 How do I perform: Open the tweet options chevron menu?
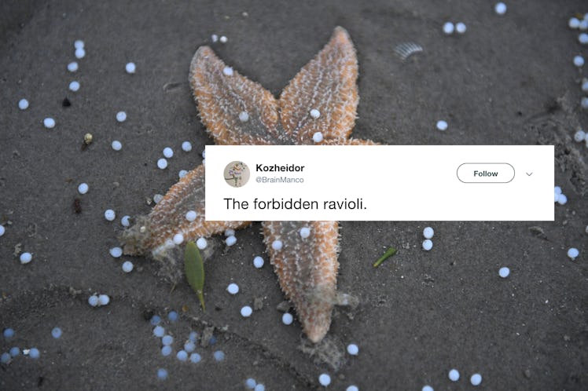click(529, 174)
